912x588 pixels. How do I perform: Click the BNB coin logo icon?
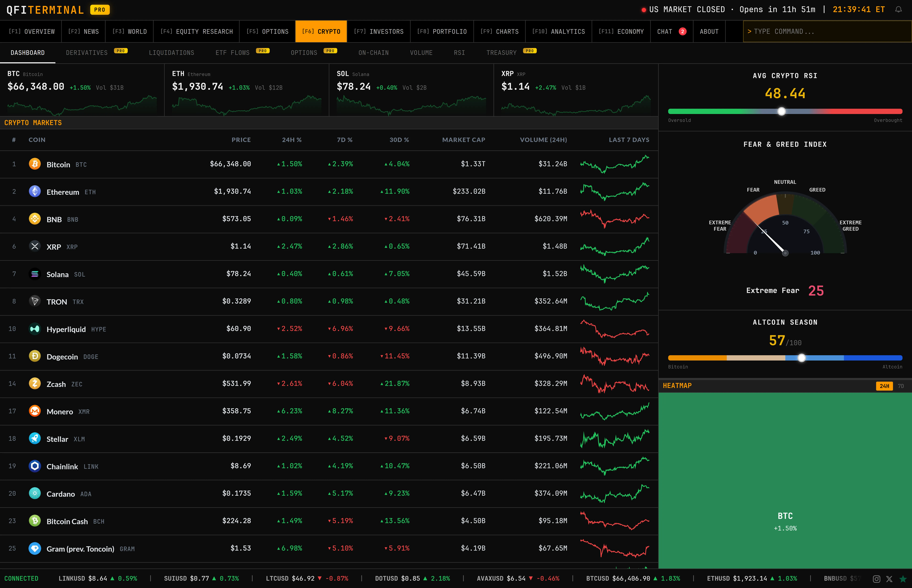click(x=35, y=219)
